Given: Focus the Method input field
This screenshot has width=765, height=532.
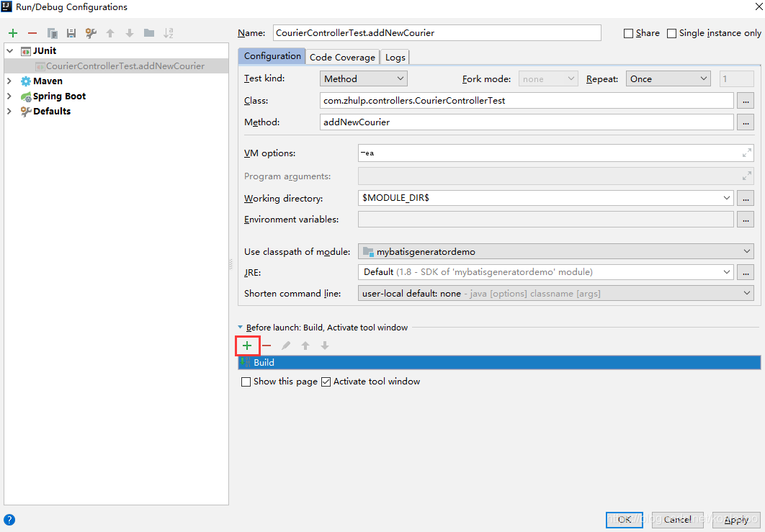Looking at the screenshot, I should [527, 122].
